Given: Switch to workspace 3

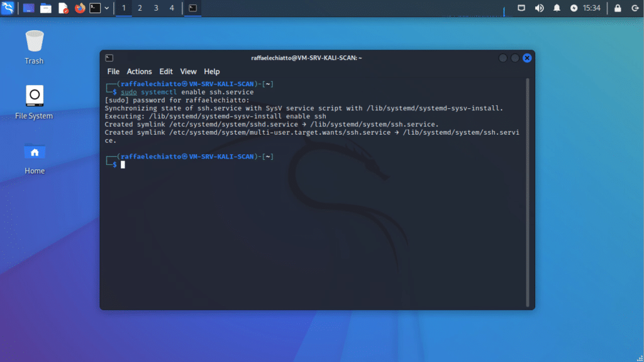Looking at the screenshot, I should click(156, 8).
